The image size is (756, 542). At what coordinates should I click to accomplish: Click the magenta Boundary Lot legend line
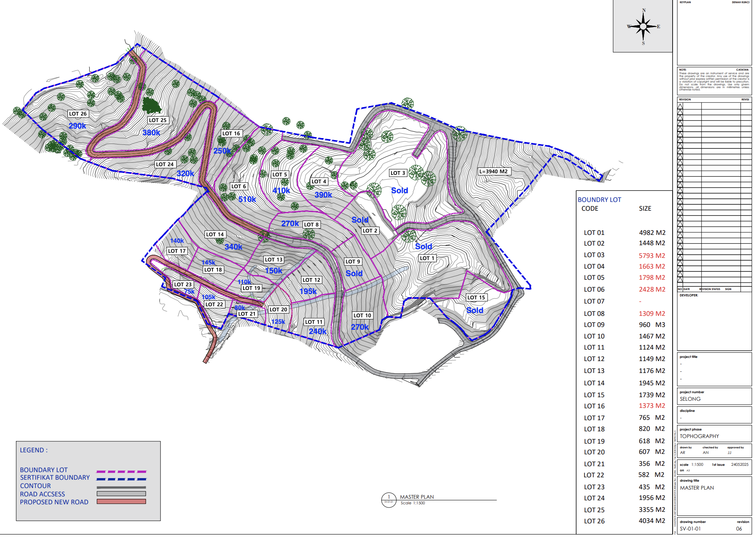pyautogui.click(x=121, y=471)
